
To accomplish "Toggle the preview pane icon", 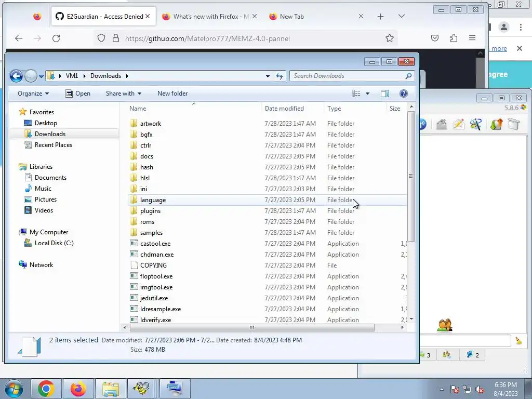I will click(385, 94).
